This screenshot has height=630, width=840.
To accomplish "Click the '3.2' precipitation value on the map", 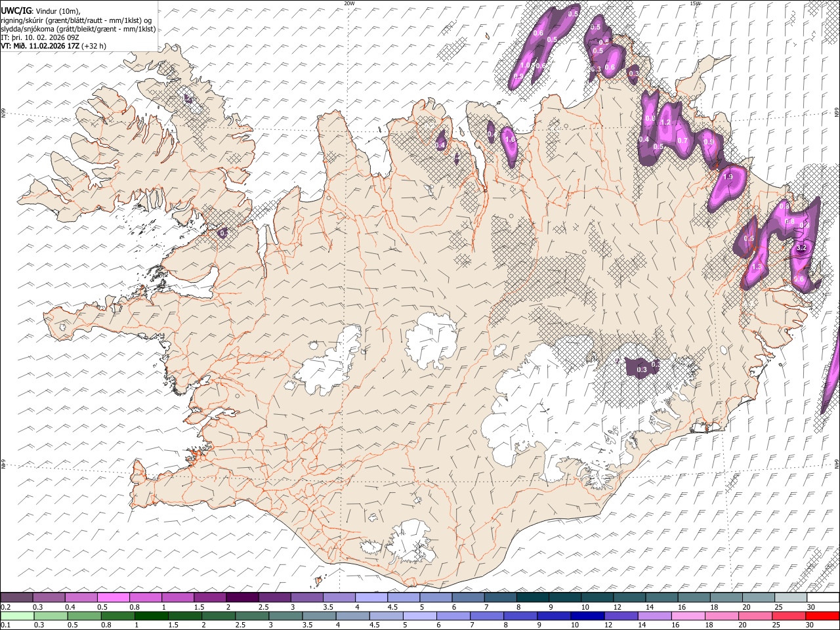I will 801,249.
